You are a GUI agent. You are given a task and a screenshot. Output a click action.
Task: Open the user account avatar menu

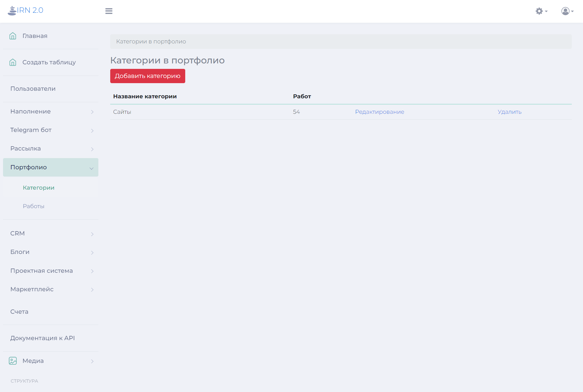[x=567, y=11]
